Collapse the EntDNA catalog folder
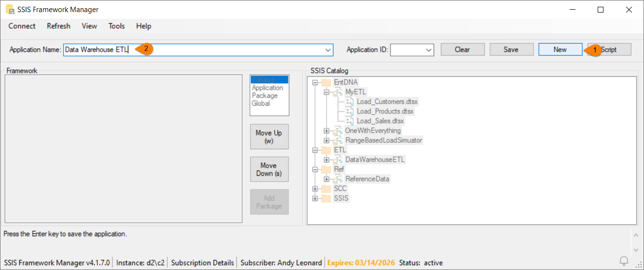Image resolution: width=644 pixels, height=270 pixels. [x=315, y=83]
